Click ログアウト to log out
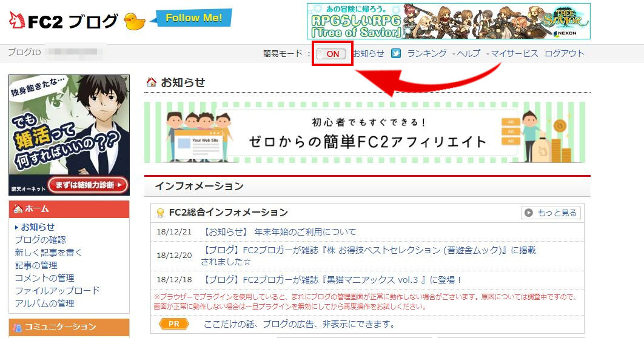Image resolution: width=644 pixels, height=338 pixels. [565, 53]
